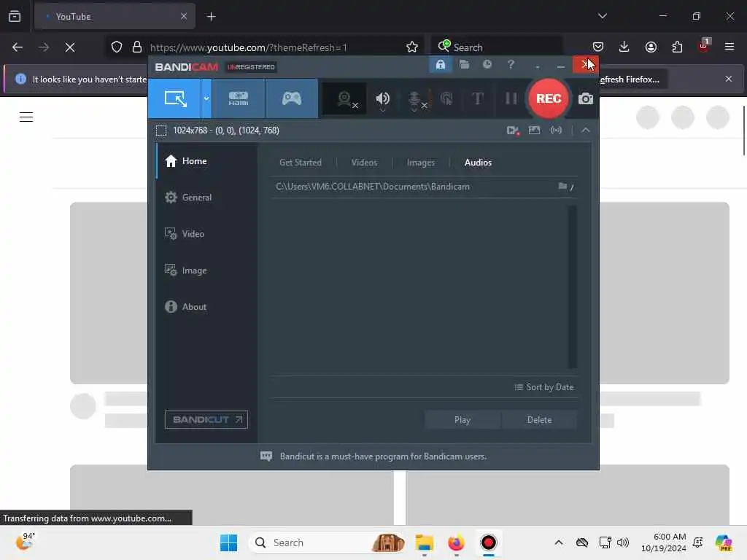
Task: Open Firefox application hamburger menu
Action: 729,47
